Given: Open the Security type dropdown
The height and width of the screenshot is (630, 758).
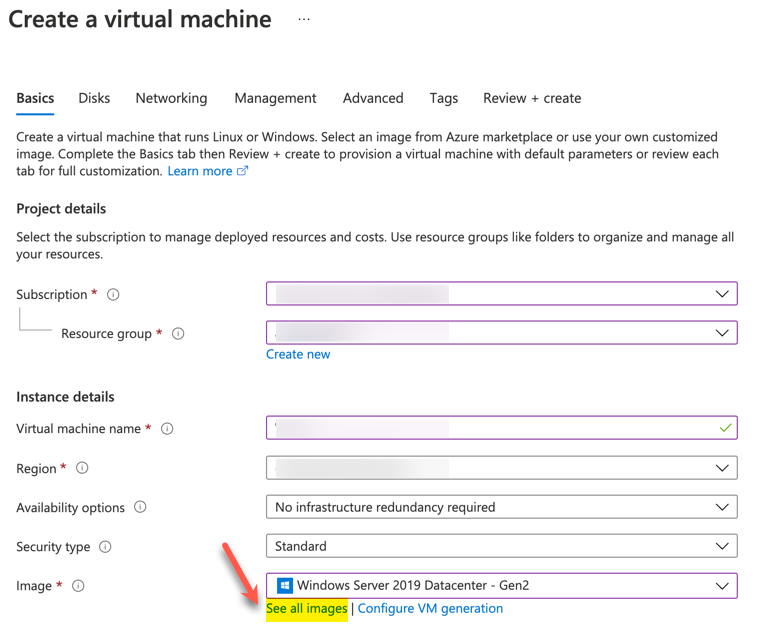Looking at the screenshot, I should tap(501, 546).
